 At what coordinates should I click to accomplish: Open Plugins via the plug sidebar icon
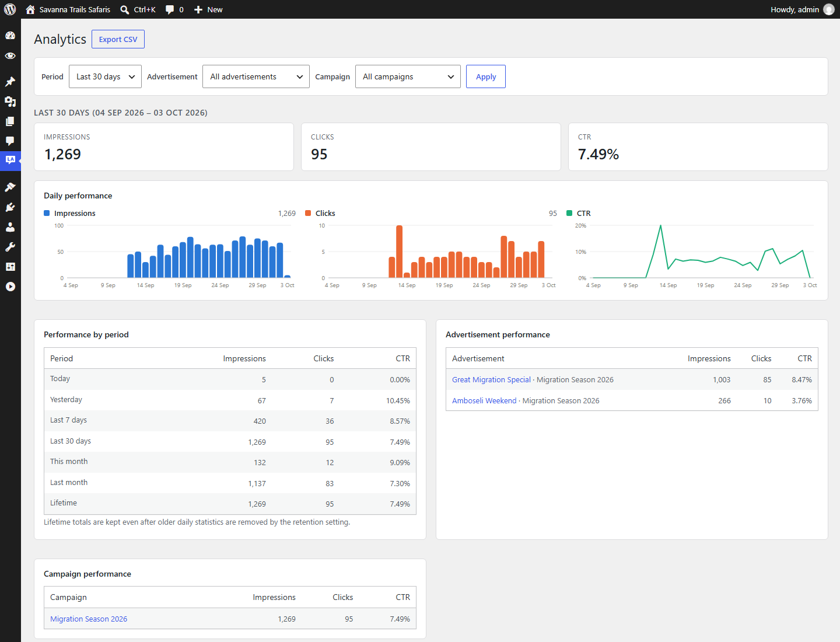click(x=10, y=207)
